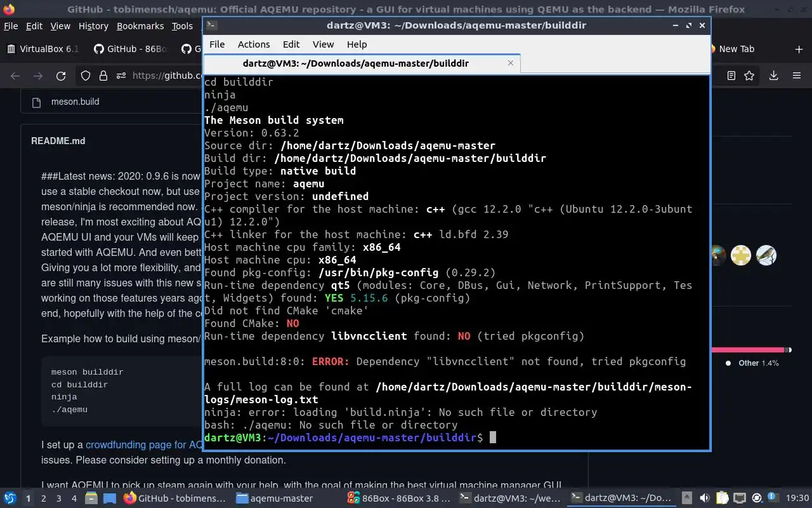Open terminal File menu

click(x=217, y=44)
